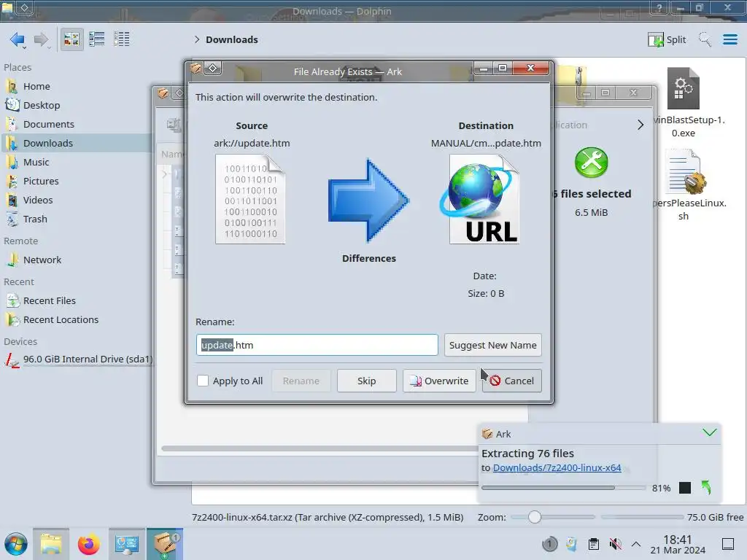Open the Downloads/7z2400-linux-x64 link

click(x=557, y=468)
